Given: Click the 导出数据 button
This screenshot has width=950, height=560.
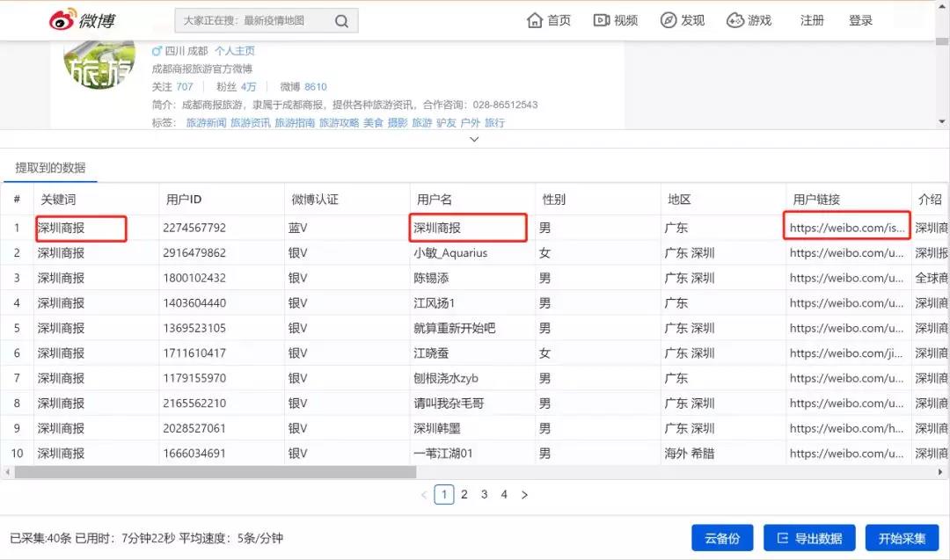Looking at the screenshot, I should (x=809, y=538).
